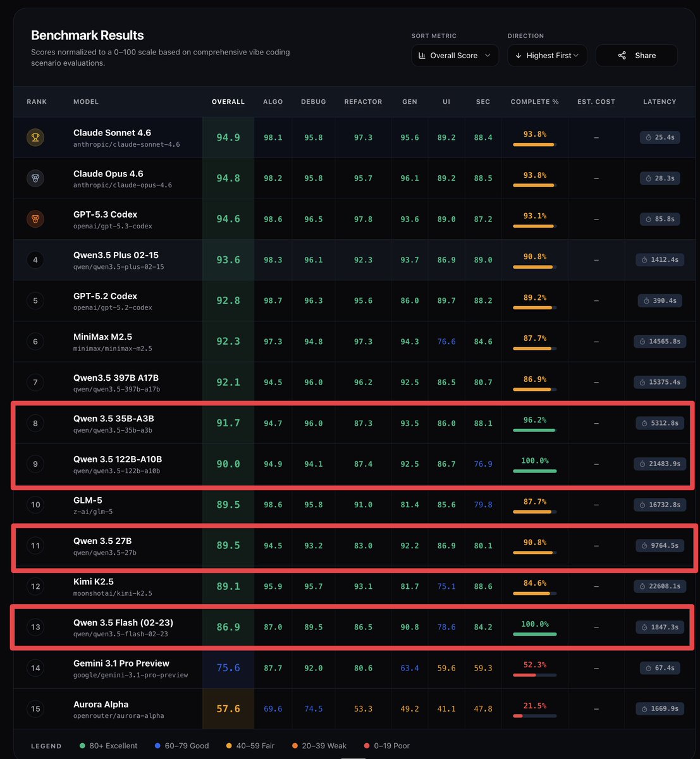Click the bar chart icon in sort metric

click(x=422, y=56)
